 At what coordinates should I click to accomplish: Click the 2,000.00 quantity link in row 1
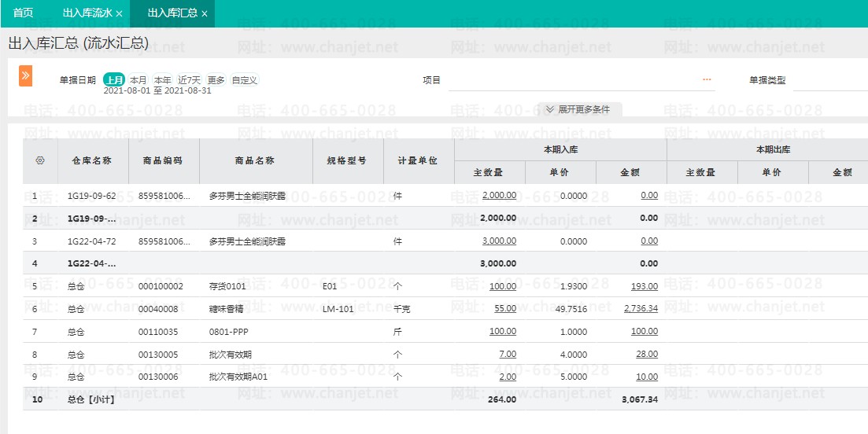pyautogui.click(x=499, y=196)
